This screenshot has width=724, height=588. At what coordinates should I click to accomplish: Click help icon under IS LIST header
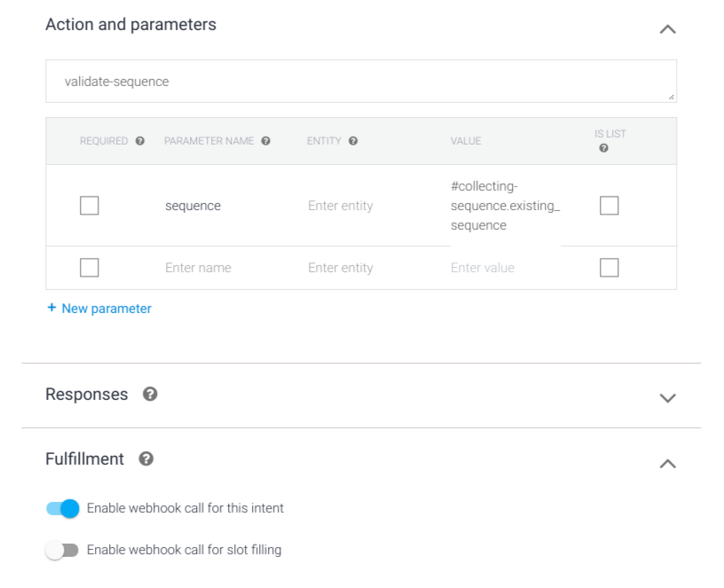(603, 148)
